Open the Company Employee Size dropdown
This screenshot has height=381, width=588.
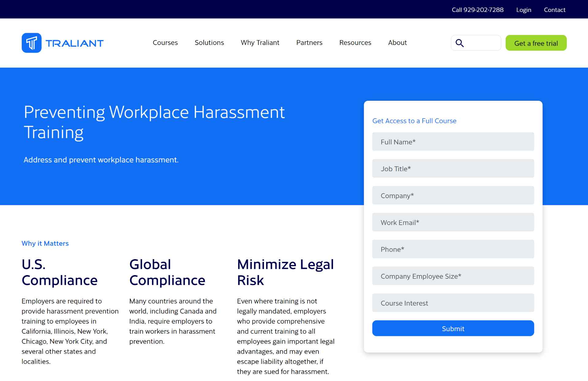point(453,276)
